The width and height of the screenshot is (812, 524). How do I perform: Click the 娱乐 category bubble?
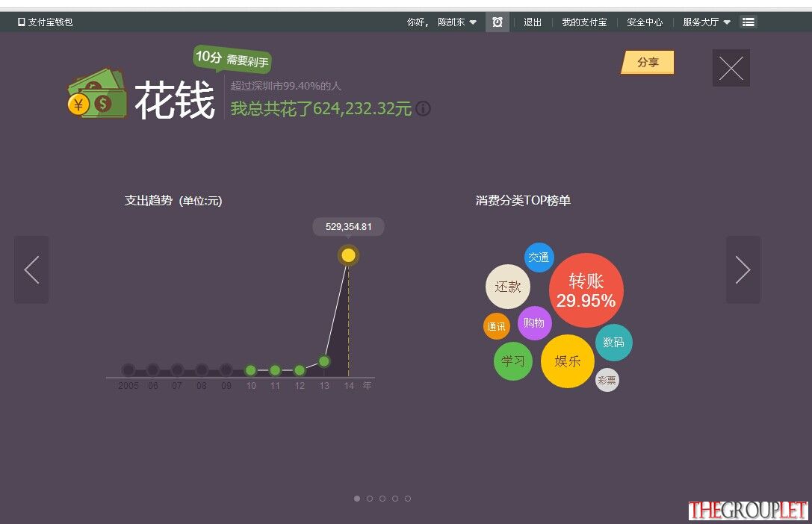(568, 361)
